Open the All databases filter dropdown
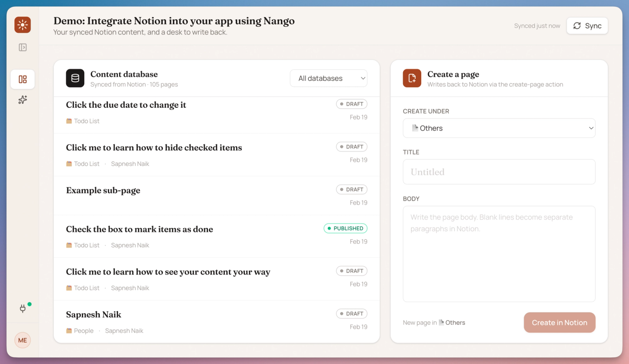This screenshot has width=629, height=364. [x=328, y=78]
